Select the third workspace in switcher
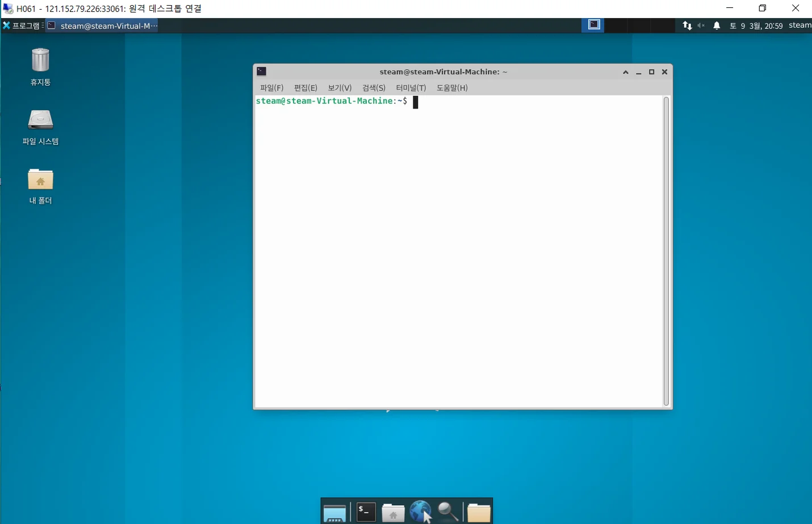Screen dimensions: 812x524 pyautogui.click(x=639, y=25)
